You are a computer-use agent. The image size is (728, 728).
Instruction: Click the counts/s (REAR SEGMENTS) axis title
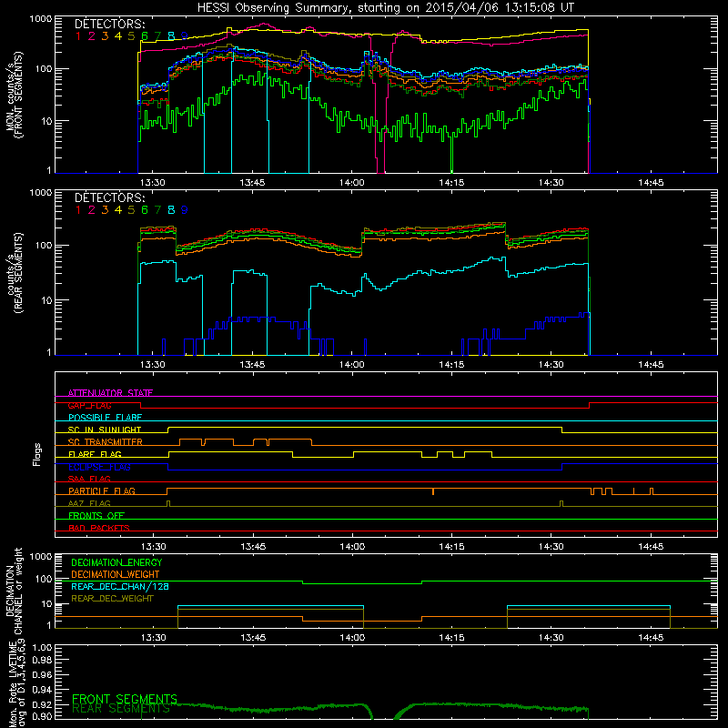14,272
